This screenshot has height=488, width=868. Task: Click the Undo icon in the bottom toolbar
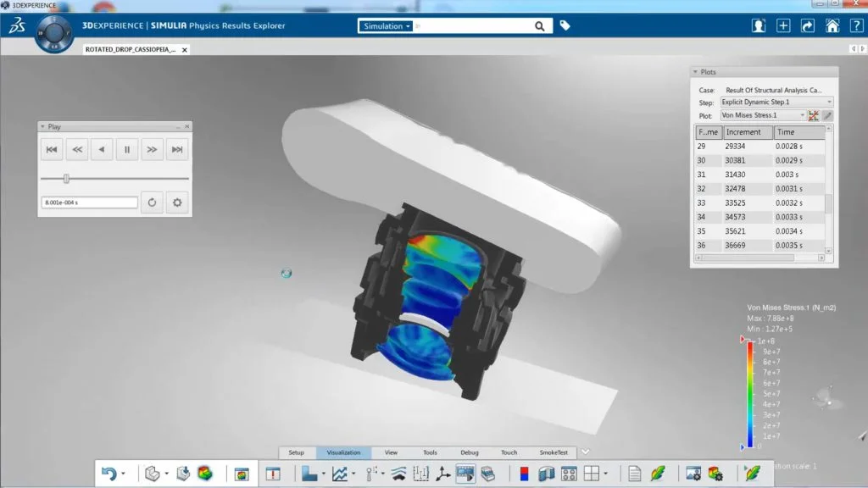click(110, 474)
